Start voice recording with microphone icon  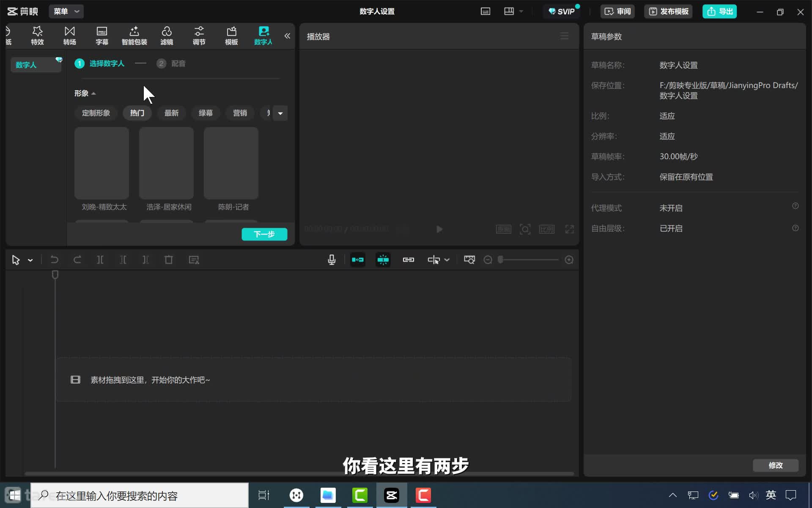[x=332, y=260]
